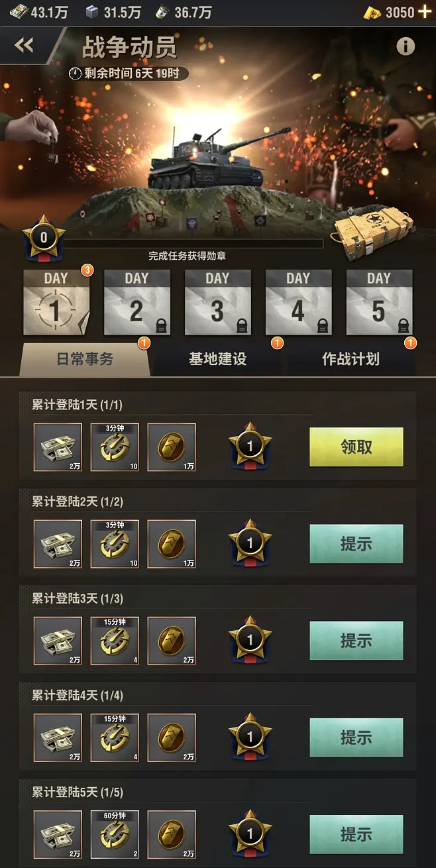Tap the star medal icon in 累计登陆4天
Viewport: 436px width, 868px height.
click(x=250, y=736)
